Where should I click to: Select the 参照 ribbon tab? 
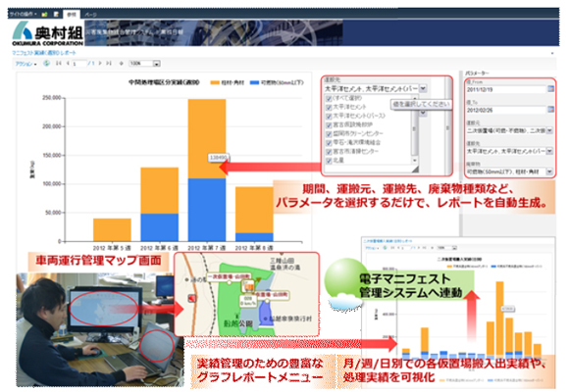pyautogui.click(x=71, y=15)
